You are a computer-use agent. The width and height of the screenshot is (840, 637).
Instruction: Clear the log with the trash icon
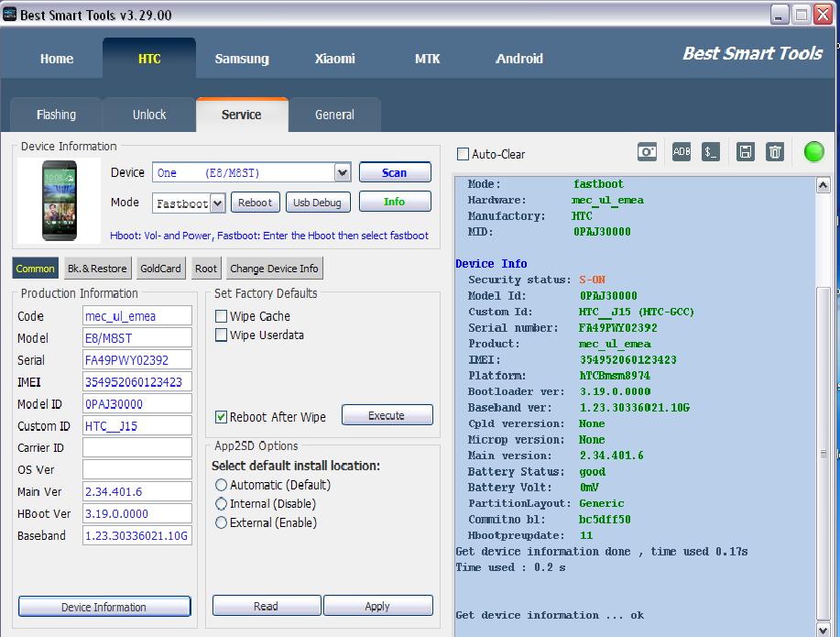point(775,152)
